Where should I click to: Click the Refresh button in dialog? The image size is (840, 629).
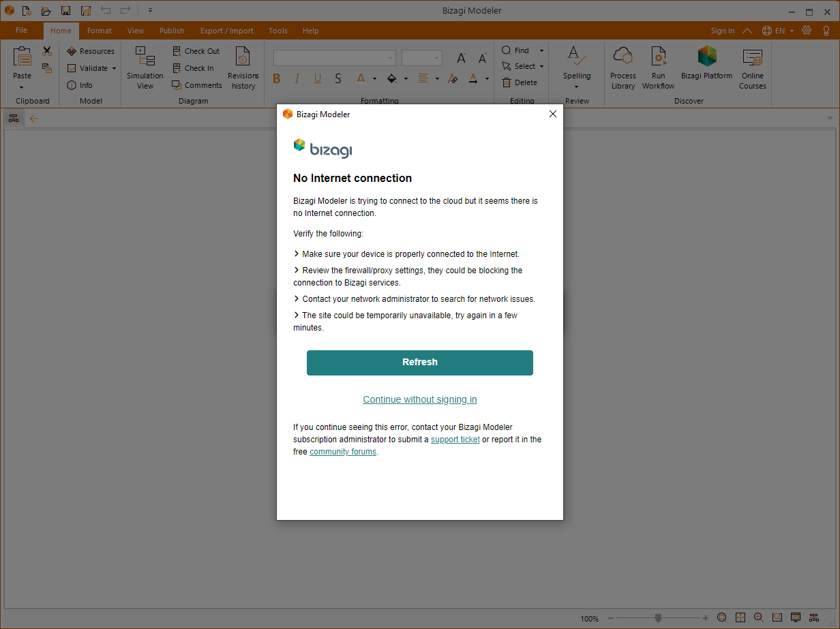[x=420, y=363]
